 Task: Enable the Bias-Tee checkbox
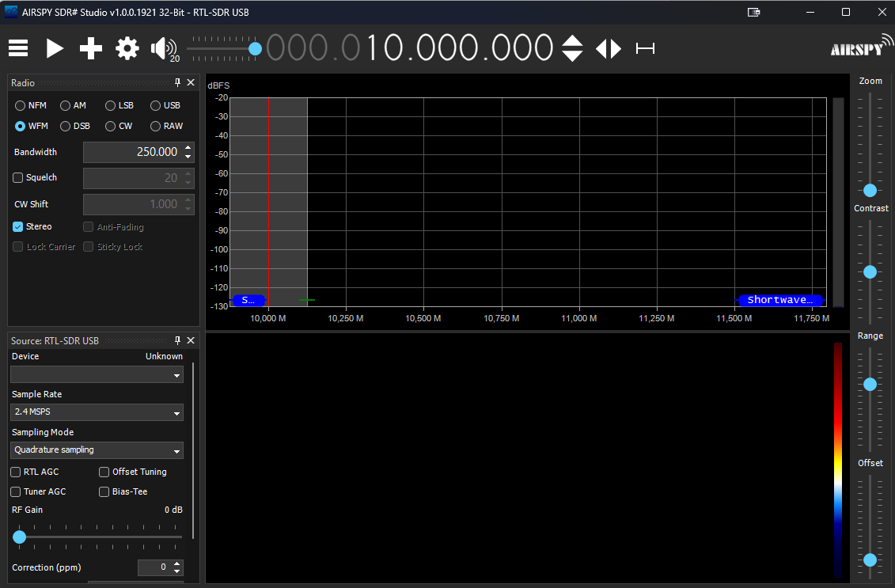(x=104, y=491)
